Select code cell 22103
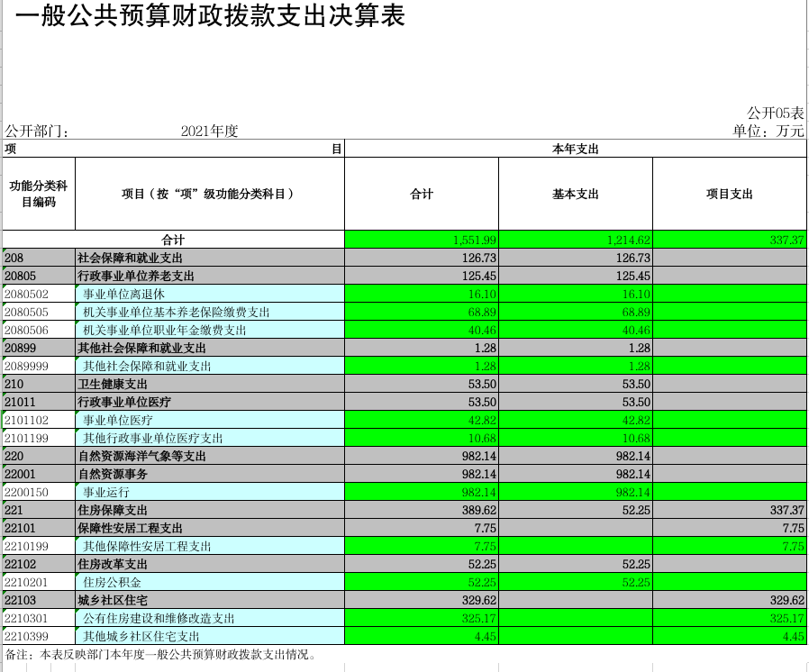809x672 pixels. (39, 600)
